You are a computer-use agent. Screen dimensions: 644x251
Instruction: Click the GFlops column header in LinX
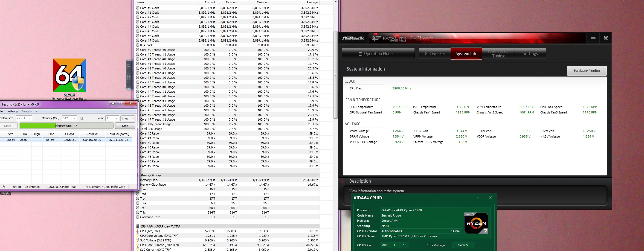coord(69,134)
